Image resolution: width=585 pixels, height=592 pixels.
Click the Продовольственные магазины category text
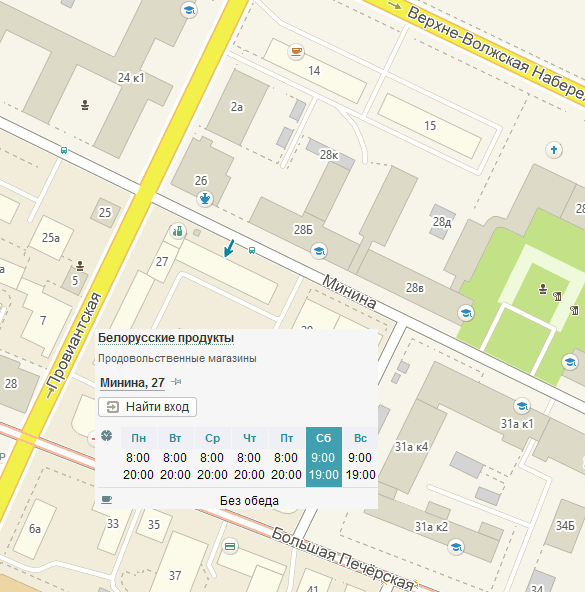pos(177,358)
